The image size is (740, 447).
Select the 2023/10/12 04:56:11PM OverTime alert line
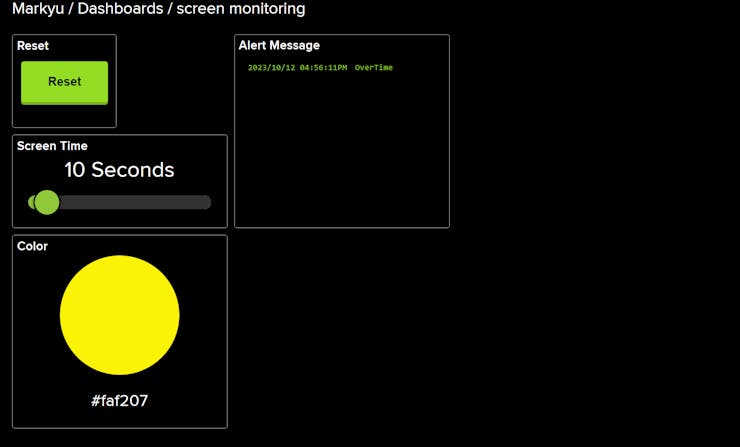point(320,67)
